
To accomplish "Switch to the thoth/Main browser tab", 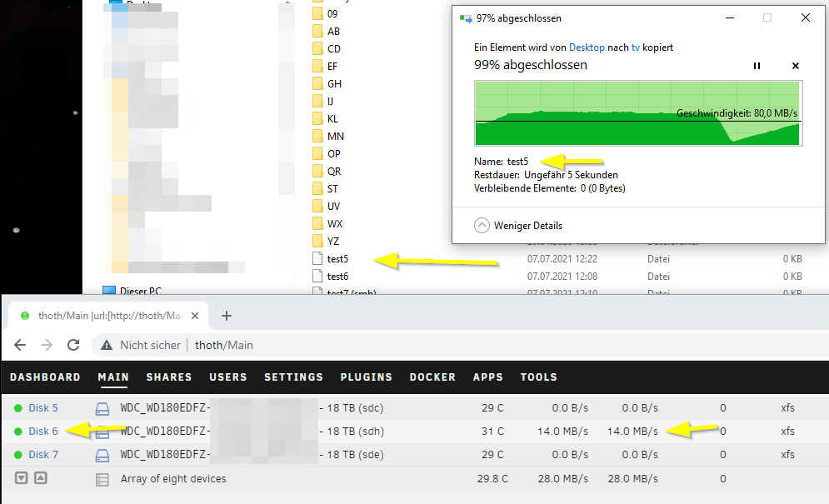I will 108,316.
